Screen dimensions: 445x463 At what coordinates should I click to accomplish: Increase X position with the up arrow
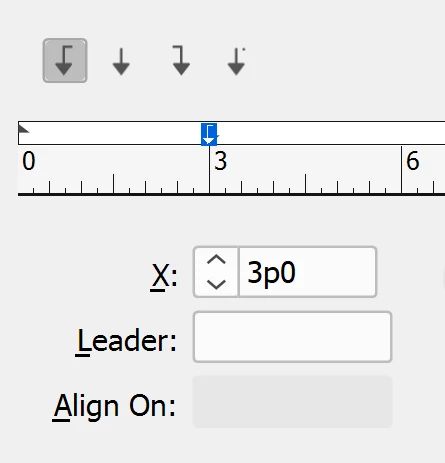216,260
